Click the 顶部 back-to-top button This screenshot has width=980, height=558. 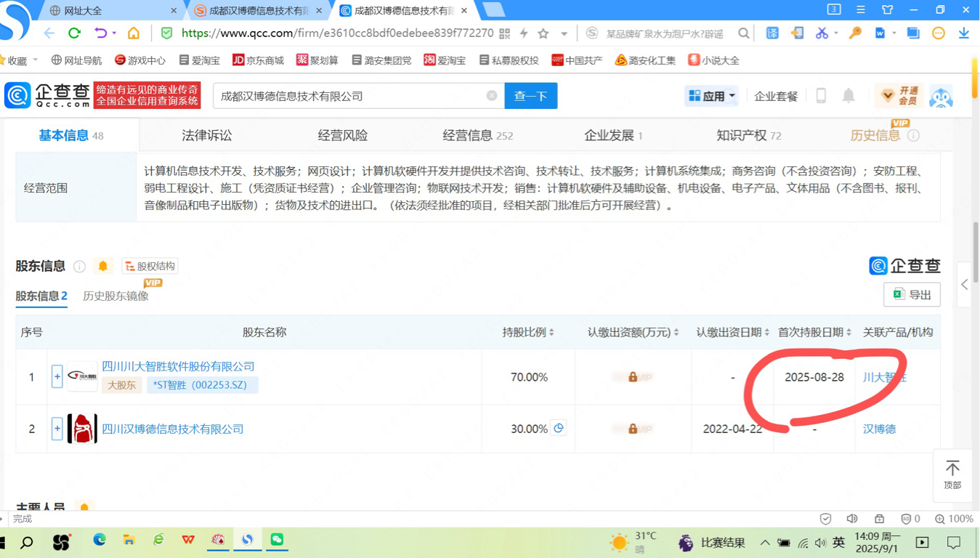pos(952,475)
